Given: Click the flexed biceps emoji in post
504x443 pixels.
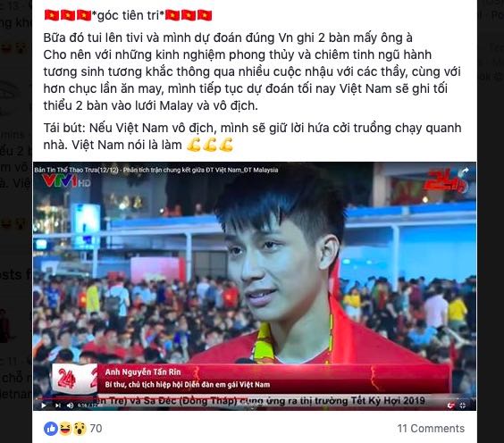Looking at the screenshot, I should (x=210, y=145).
